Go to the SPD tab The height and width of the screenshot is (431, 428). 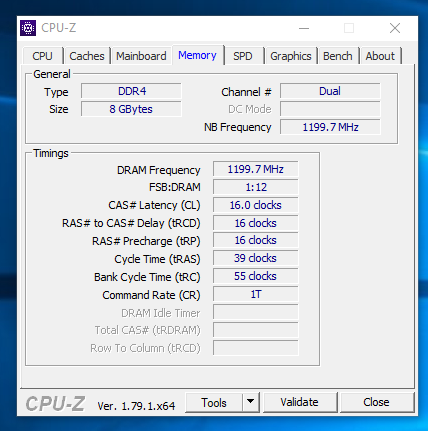pyautogui.click(x=243, y=56)
